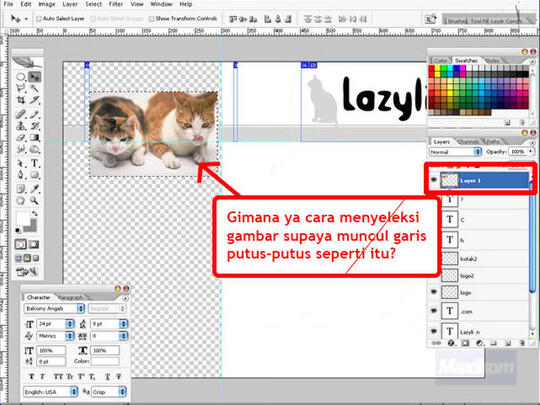
Task: Open the Opacity dropdown arrow
Action: click(x=531, y=152)
